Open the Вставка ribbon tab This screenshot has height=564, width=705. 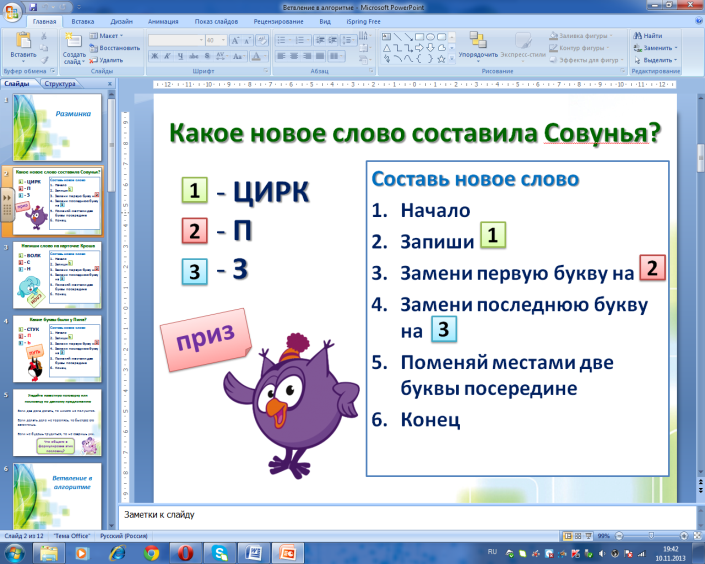(x=83, y=21)
